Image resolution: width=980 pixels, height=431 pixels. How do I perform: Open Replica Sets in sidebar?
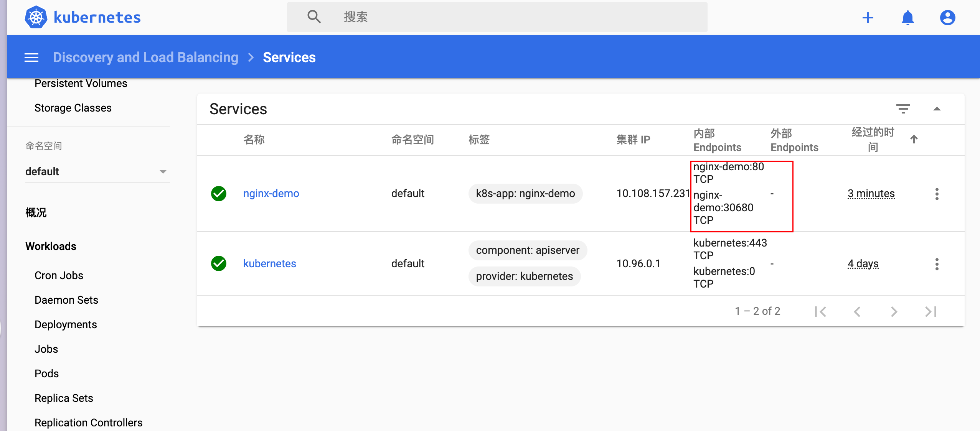point(64,398)
